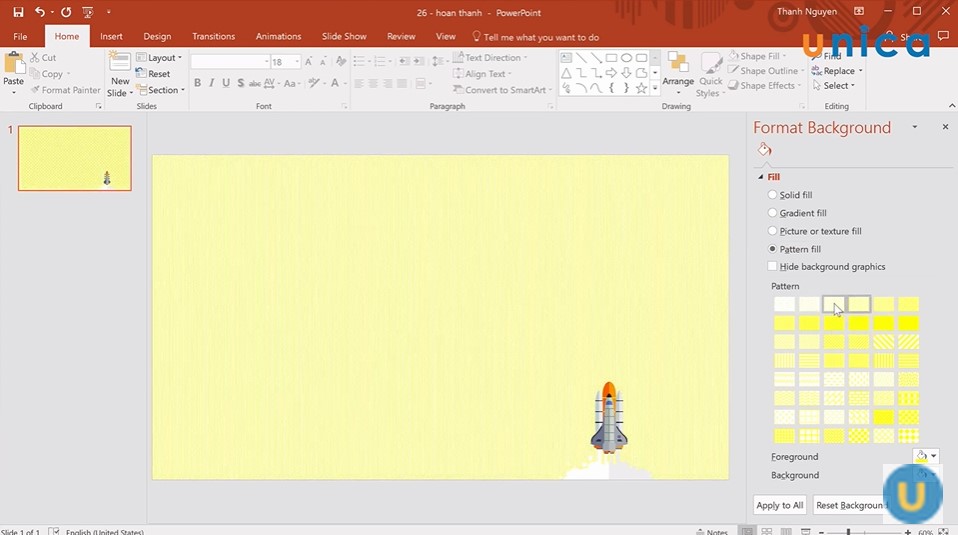The image size is (958, 535).
Task: Open the Fill paint bucket tab icon
Action: point(765,150)
